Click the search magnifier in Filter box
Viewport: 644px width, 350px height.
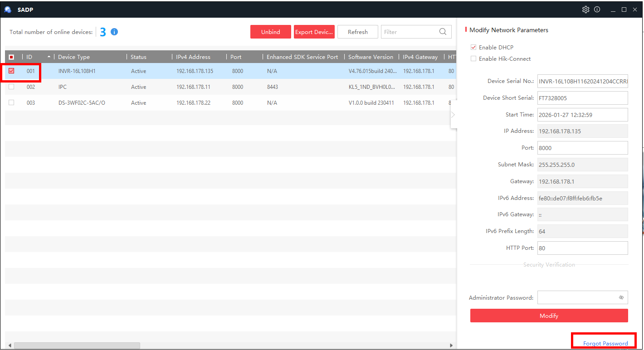click(x=443, y=32)
